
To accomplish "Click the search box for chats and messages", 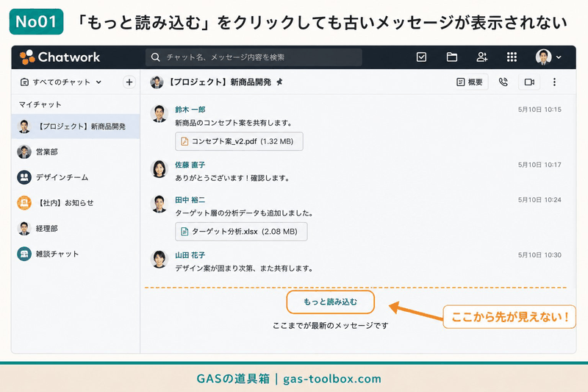I will tap(254, 57).
